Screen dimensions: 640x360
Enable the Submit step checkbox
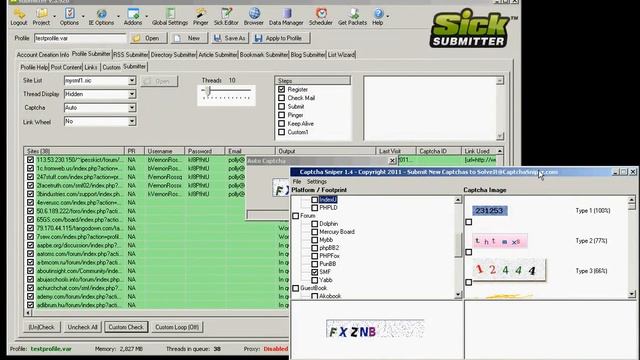[x=282, y=106]
